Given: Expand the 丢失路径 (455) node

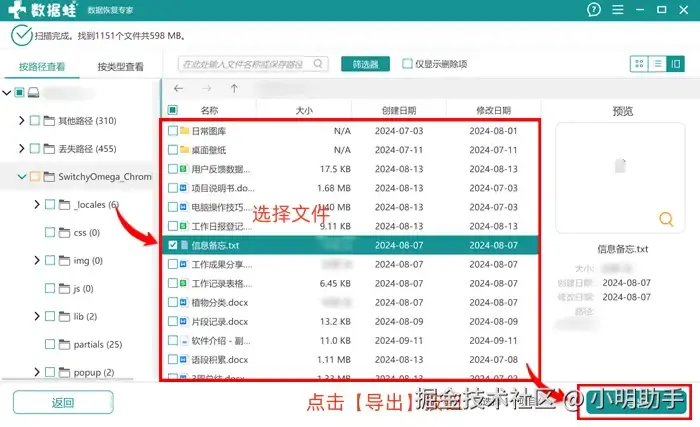Looking at the screenshot, I should pos(21,148).
